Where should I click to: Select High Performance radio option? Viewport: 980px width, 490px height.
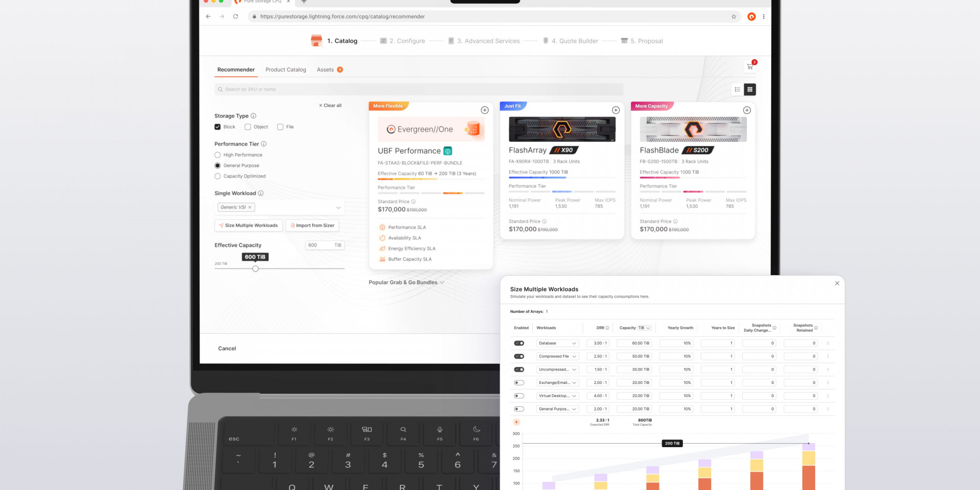[217, 155]
